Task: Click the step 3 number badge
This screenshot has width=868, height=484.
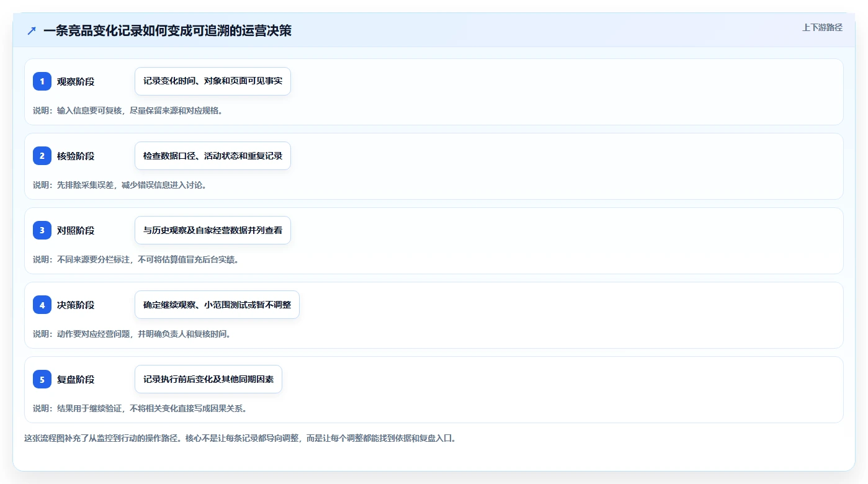Action: pos(42,230)
